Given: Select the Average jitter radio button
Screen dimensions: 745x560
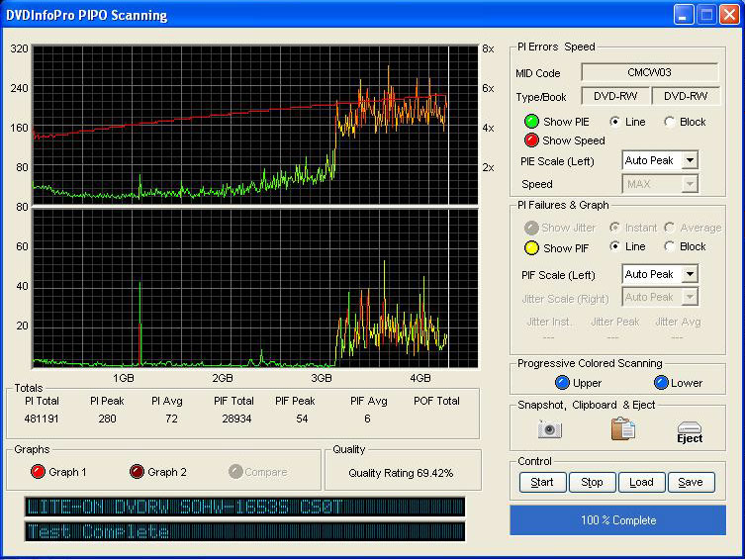Looking at the screenshot, I should [670, 228].
